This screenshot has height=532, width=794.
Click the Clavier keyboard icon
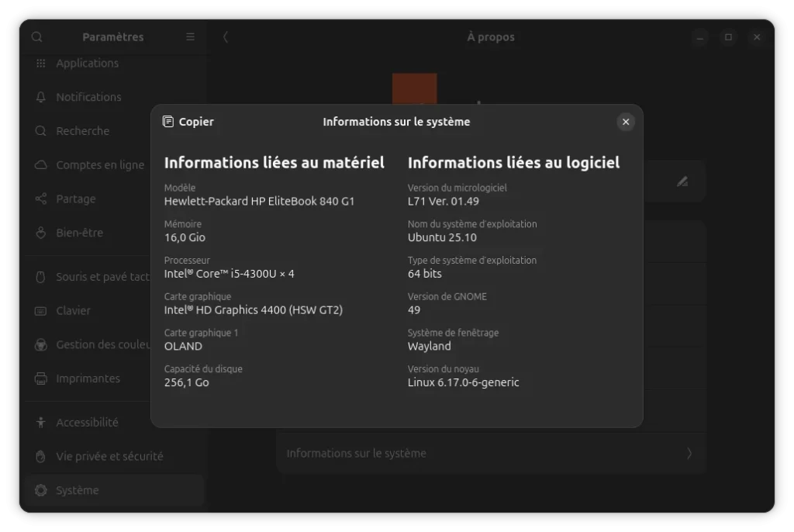(x=41, y=310)
